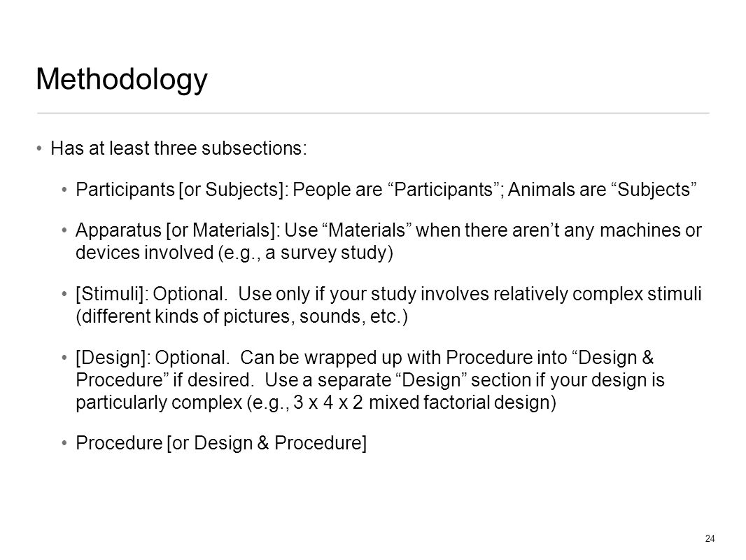The height and width of the screenshot is (560, 746).
Task: Select the Procedure [or Design & Procedure] bullet
Action: pyautogui.click(x=221, y=443)
